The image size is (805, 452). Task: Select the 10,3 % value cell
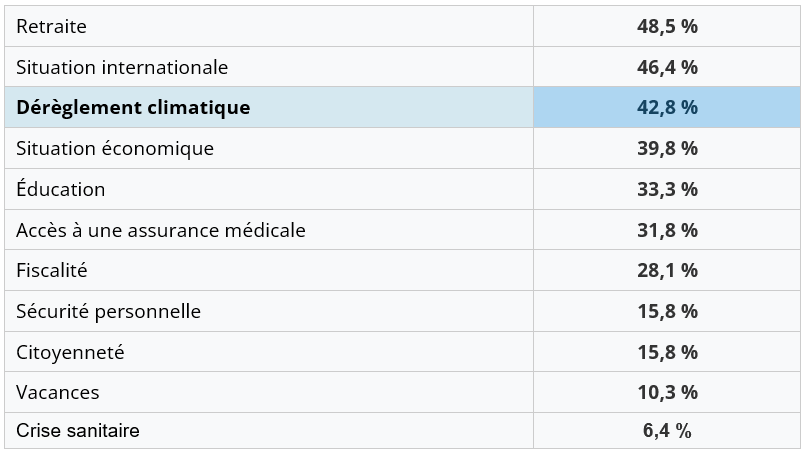pyautogui.click(x=667, y=392)
